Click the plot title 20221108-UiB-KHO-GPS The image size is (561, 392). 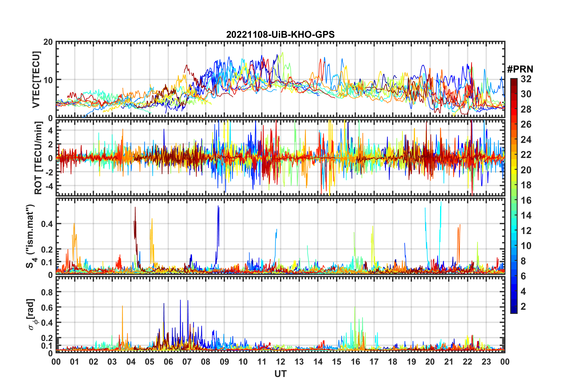(280, 35)
